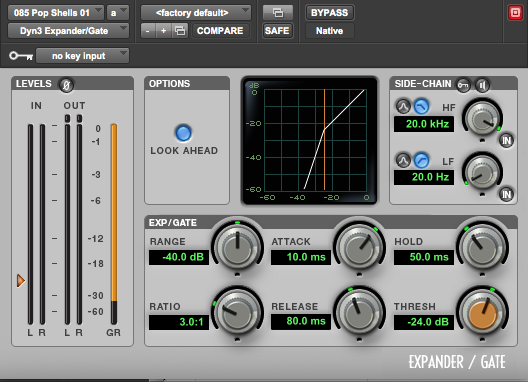This screenshot has height=382, width=528.
Task: Enable the HF filter IN button
Action: 506,140
